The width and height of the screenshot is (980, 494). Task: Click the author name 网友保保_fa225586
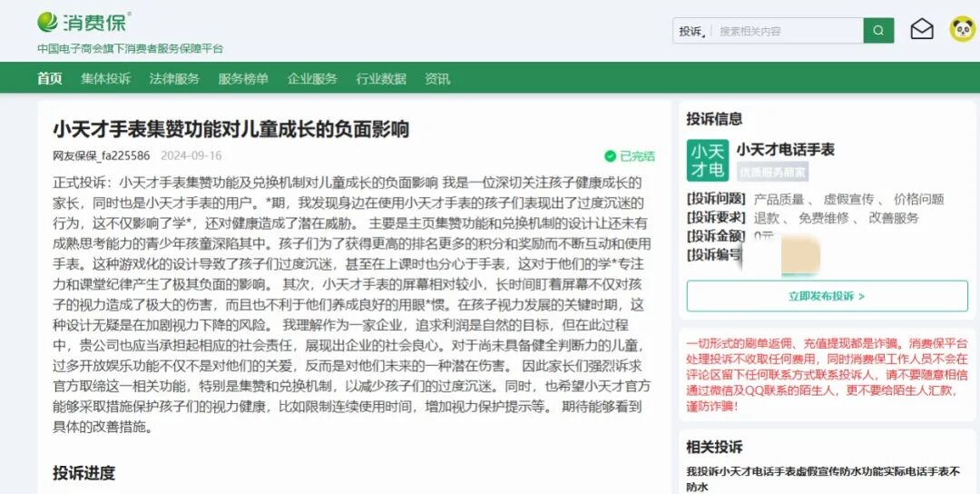[101, 156]
